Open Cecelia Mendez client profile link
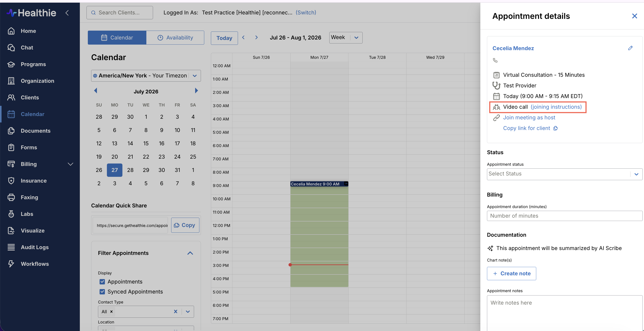The width and height of the screenshot is (644, 331). click(x=513, y=48)
